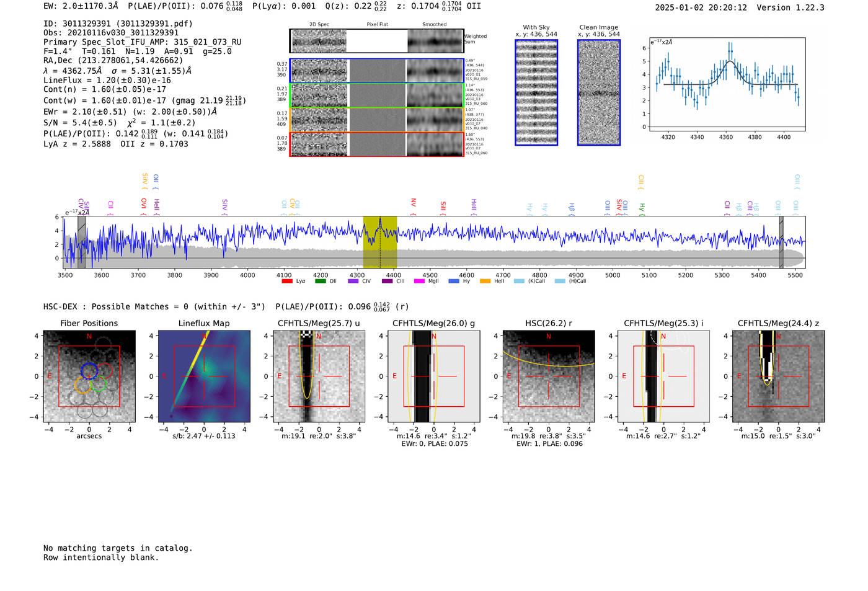
Task: Click the blue Hγ legend swatch
Action: [454, 281]
